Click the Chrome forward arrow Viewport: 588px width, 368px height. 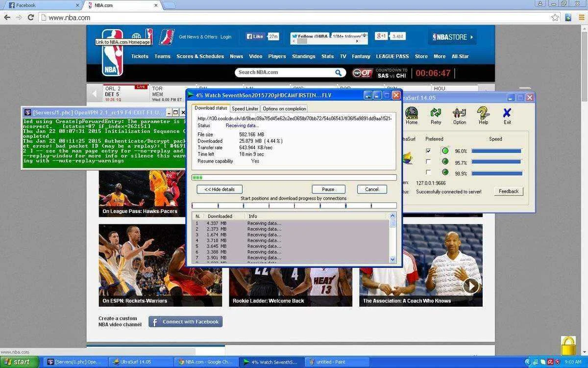tap(19, 17)
